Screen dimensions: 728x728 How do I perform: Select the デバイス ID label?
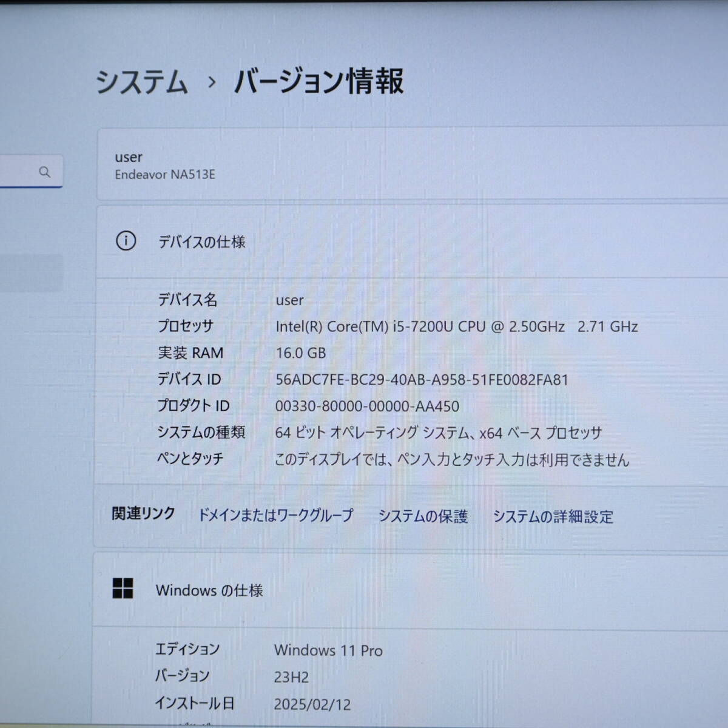click(189, 380)
